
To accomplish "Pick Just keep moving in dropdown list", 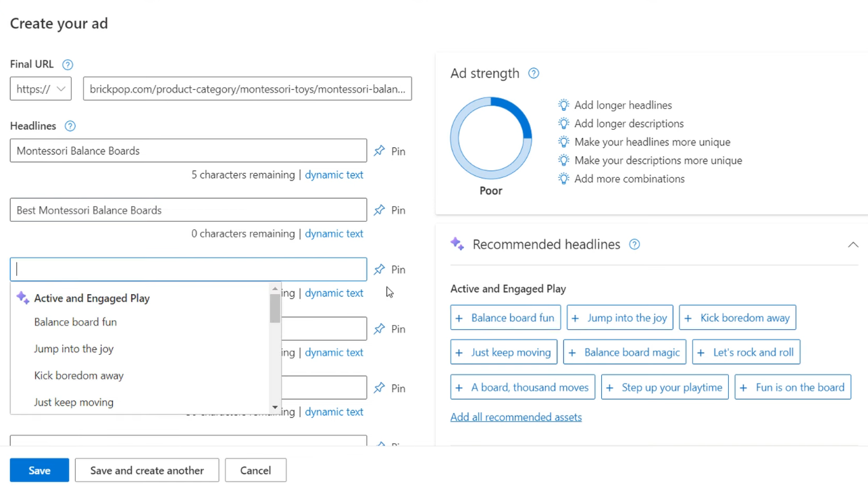I will 74,402.
